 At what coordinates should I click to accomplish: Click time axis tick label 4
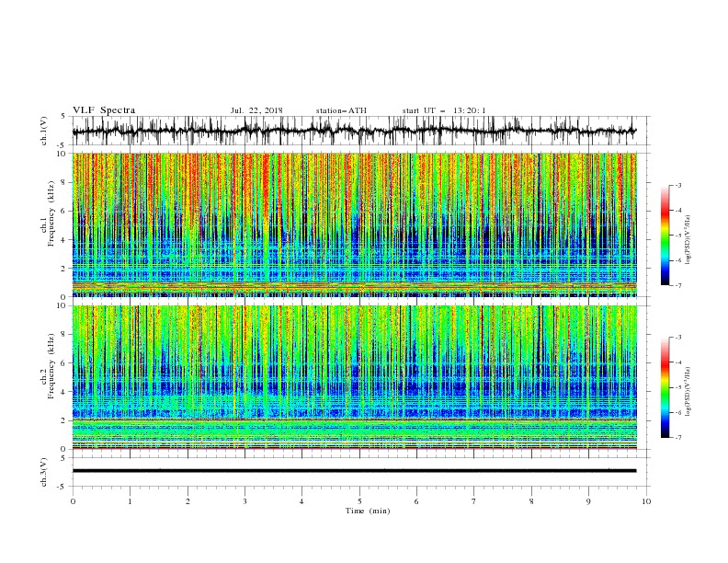click(x=301, y=501)
